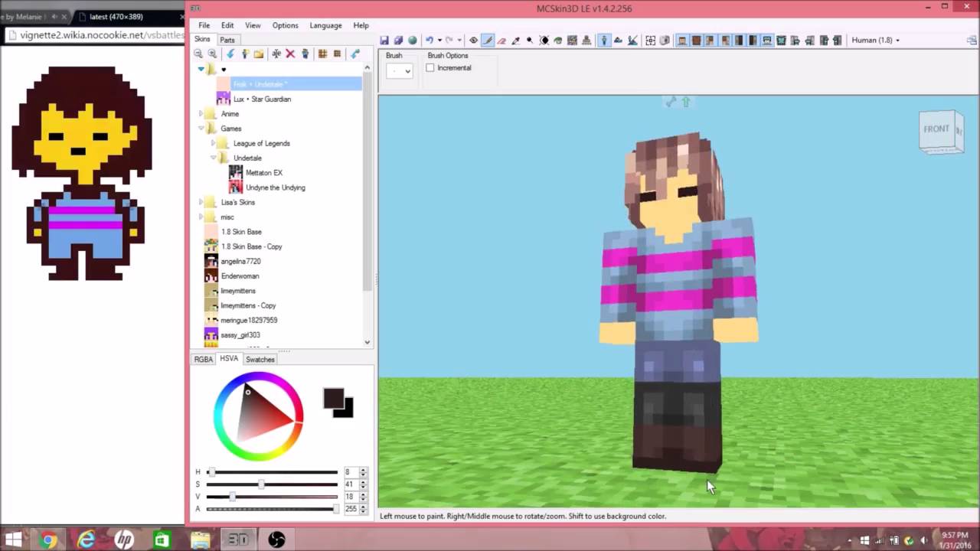Click the Save skin icon
980x551 pixels.
pos(384,40)
